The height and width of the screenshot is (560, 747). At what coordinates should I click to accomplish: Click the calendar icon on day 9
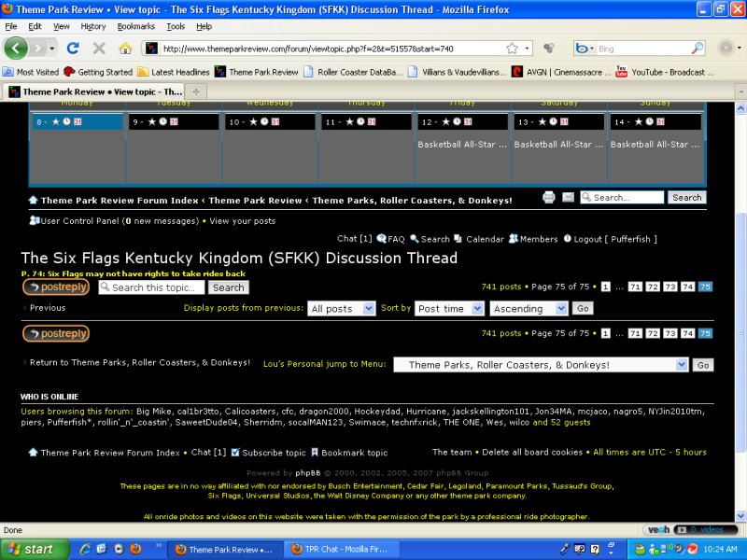(174, 122)
